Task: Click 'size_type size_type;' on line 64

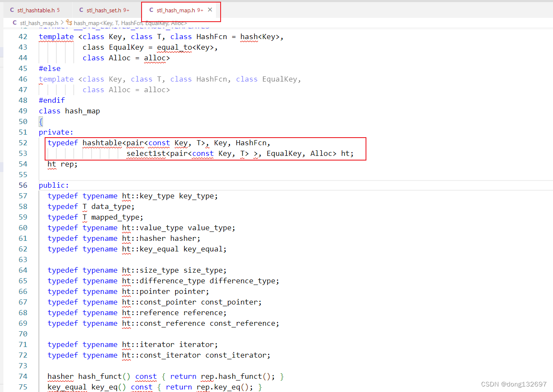Action: coord(183,270)
